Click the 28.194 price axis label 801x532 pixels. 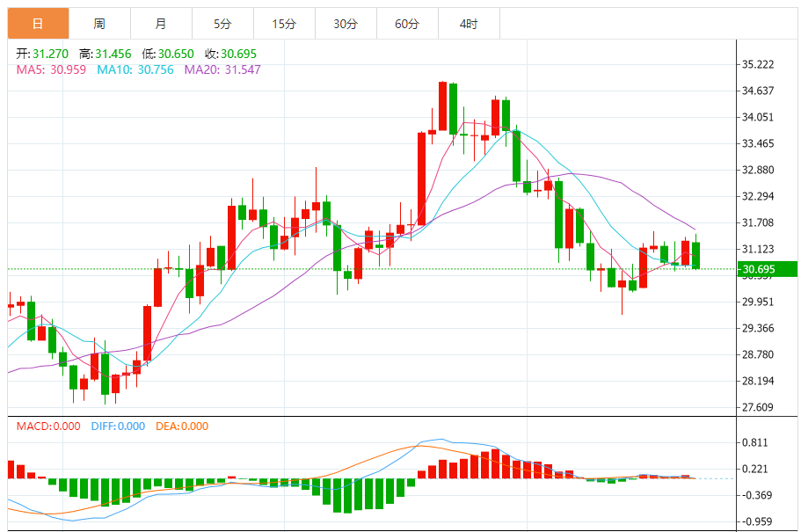(x=758, y=381)
